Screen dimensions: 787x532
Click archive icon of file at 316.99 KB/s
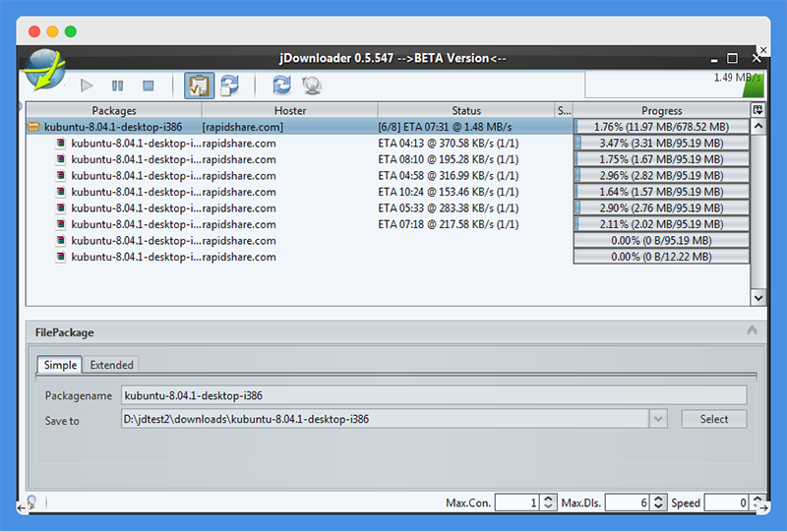(x=61, y=176)
